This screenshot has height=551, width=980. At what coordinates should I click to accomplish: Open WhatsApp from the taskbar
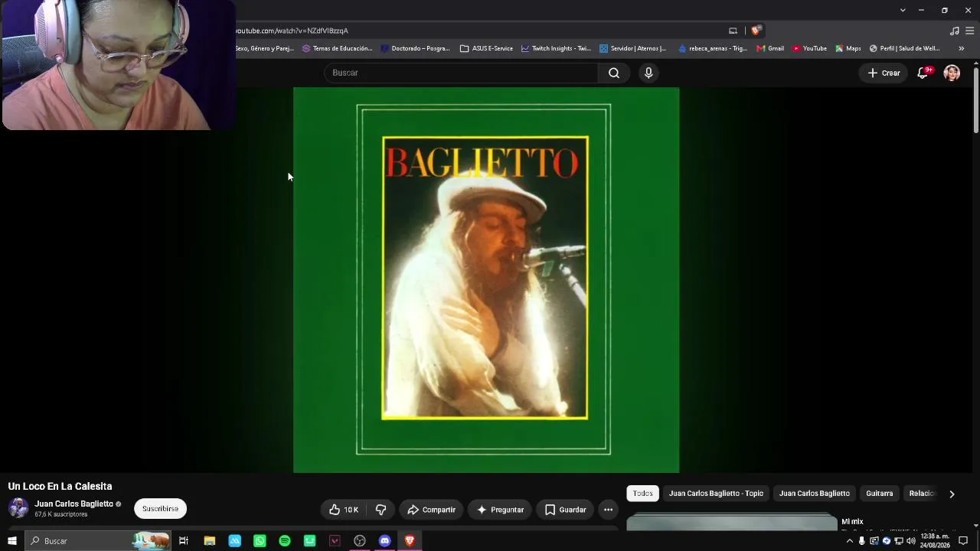[x=260, y=541]
